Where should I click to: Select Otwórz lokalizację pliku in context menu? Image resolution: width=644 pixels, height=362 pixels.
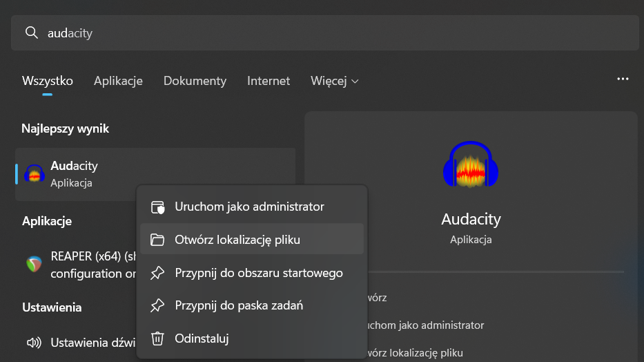click(x=237, y=240)
